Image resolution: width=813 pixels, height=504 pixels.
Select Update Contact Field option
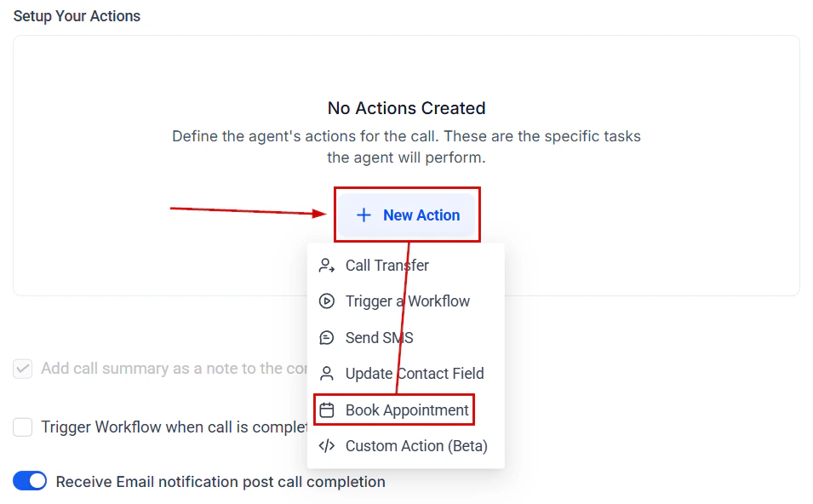[415, 373]
